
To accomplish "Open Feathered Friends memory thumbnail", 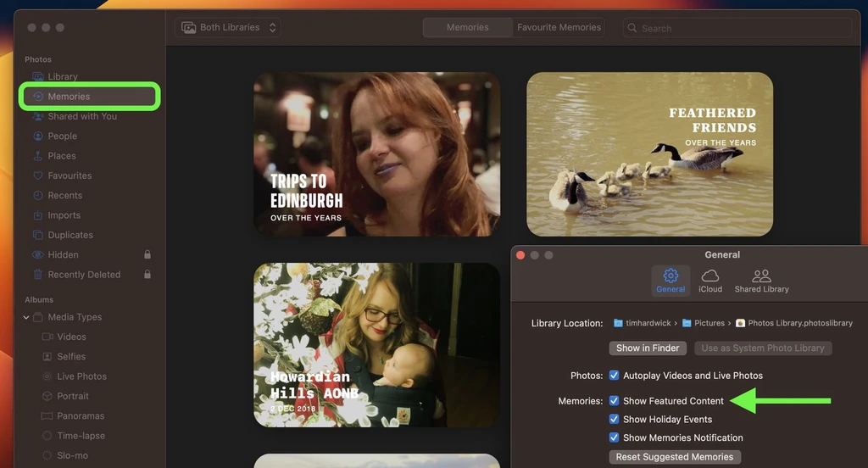I will click(x=650, y=154).
